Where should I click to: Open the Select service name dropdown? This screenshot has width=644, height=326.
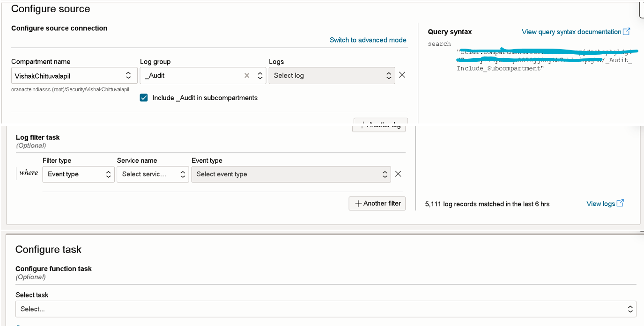pyautogui.click(x=153, y=174)
